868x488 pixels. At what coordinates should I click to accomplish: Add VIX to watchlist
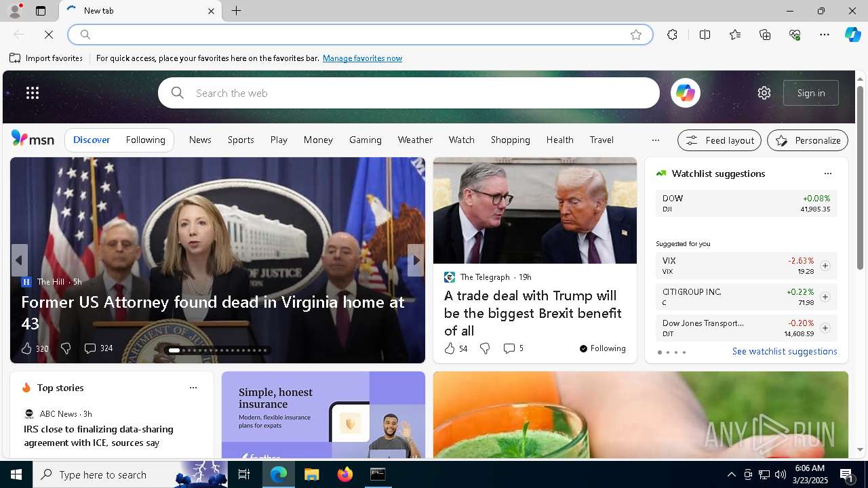(x=825, y=266)
